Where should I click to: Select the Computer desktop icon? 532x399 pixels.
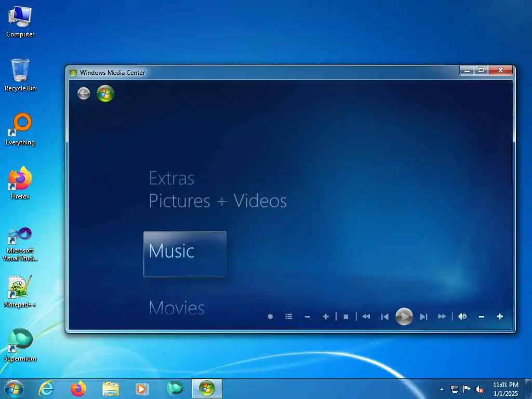[x=20, y=21]
